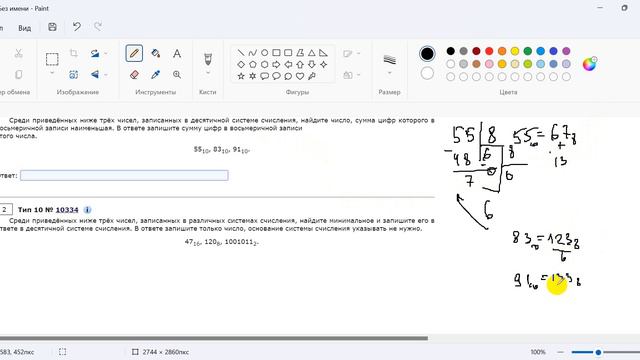The height and width of the screenshot is (360, 640).
Task: Pick the purple color swatch
Action: (x=566, y=51)
